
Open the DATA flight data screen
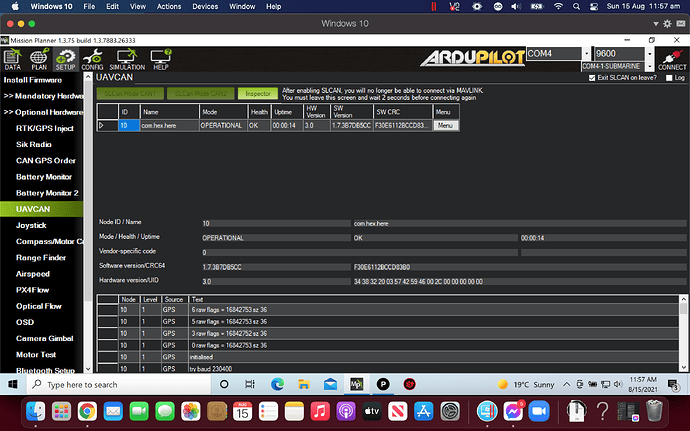tap(12, 59)
